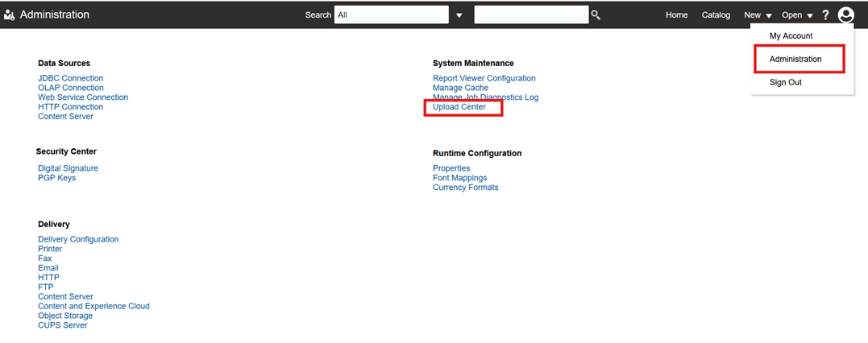Screen dimensions: 868x343
Task: Expand the New menu
Action: click(758, 15)
